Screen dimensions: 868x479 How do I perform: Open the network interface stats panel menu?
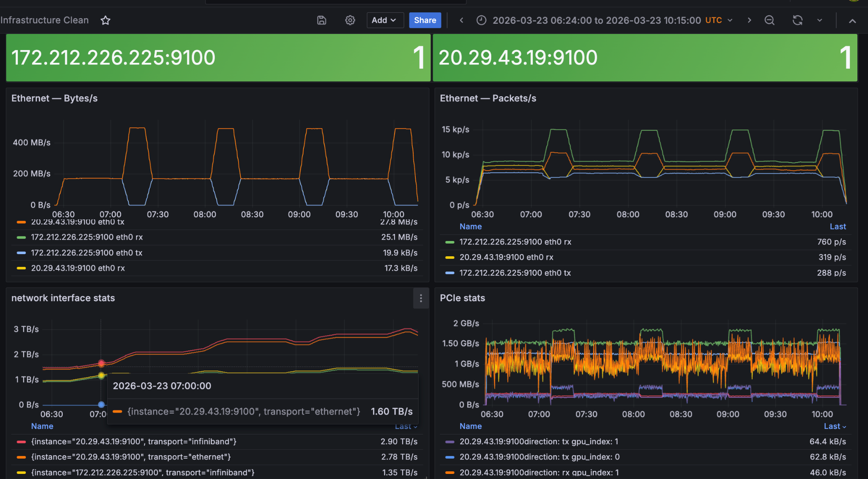tap(421, 299)
